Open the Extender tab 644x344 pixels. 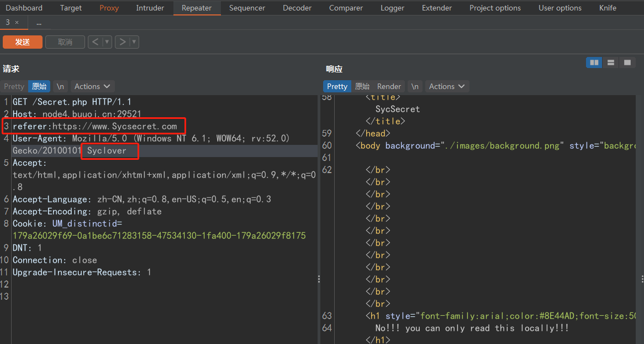pyautogui.click(x=436, y=8)
